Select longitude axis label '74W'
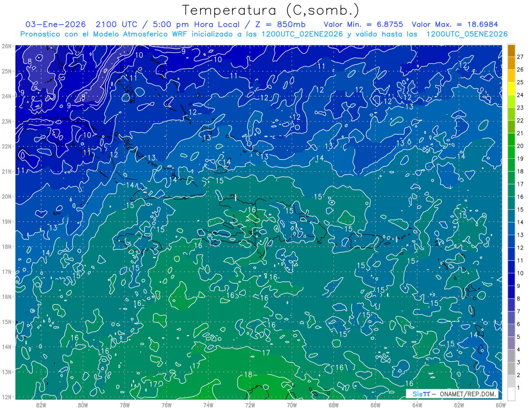 (x=208, y=405)
